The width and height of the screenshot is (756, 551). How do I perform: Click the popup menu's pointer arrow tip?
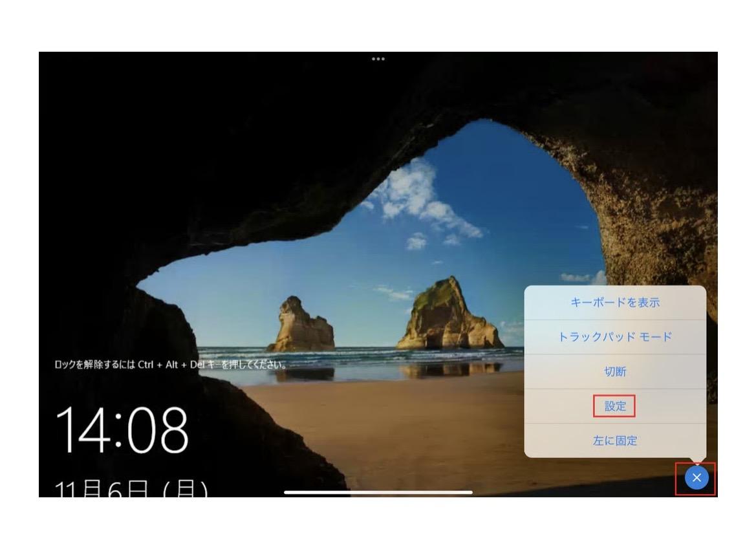[697, 462]
